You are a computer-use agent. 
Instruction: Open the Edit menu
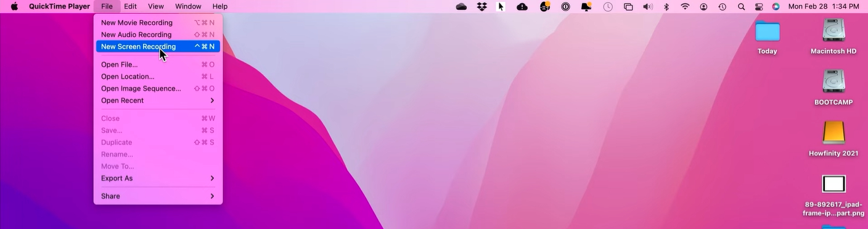(130, 6)
